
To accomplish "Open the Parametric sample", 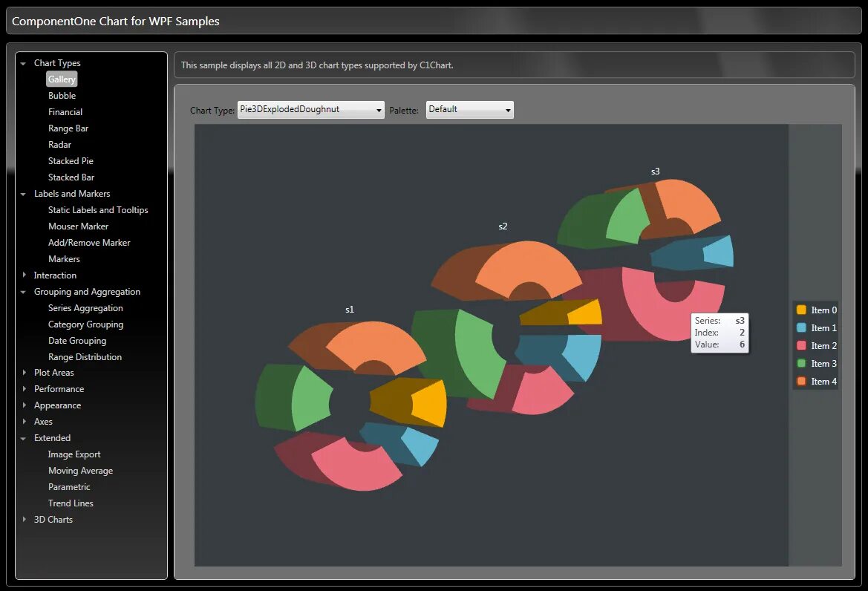I will click(69, 487).
